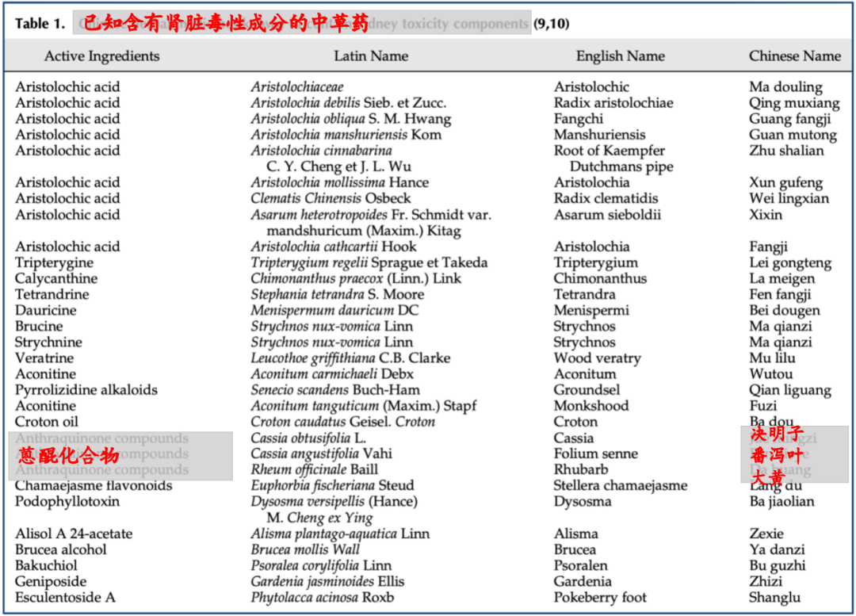Click the 'Chinese Name' column header
The height and width of the screenshot is (616, 856).
794,56
